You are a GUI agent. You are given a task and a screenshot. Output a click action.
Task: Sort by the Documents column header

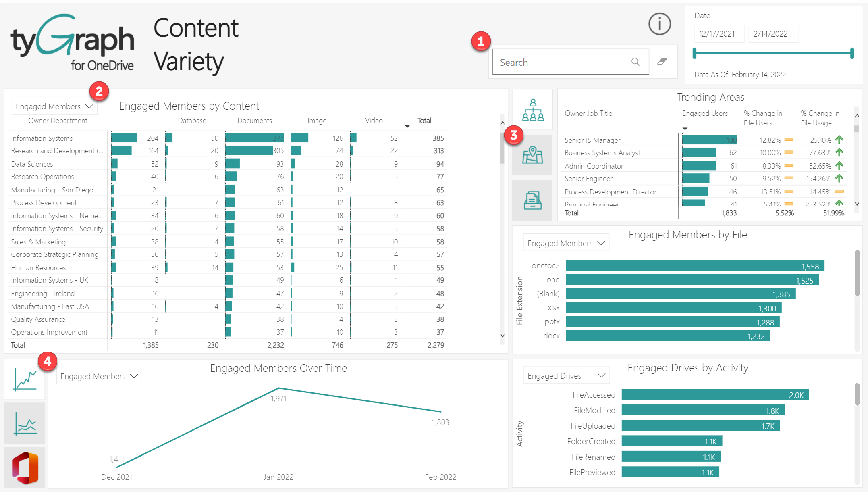(x=254, y=121)
